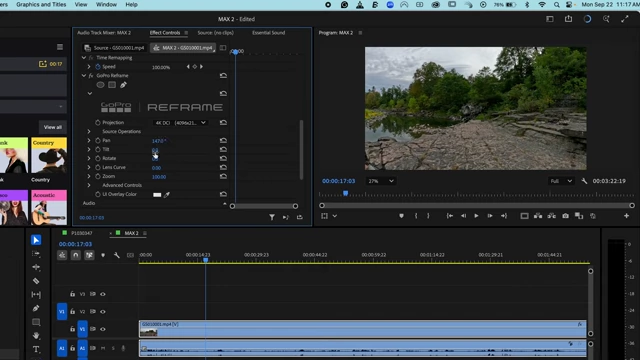
Task: Reset the GoPro Reframe effect
Action: [x=223, y=76]
